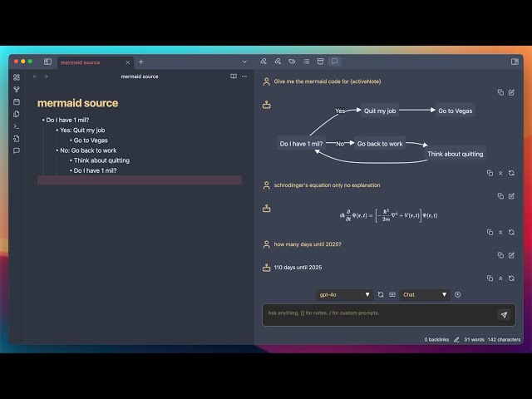Screen dimensions: 532x399
Task: Click the circled arrow icon beside Chat dropdown
Action: coord(458,294)
